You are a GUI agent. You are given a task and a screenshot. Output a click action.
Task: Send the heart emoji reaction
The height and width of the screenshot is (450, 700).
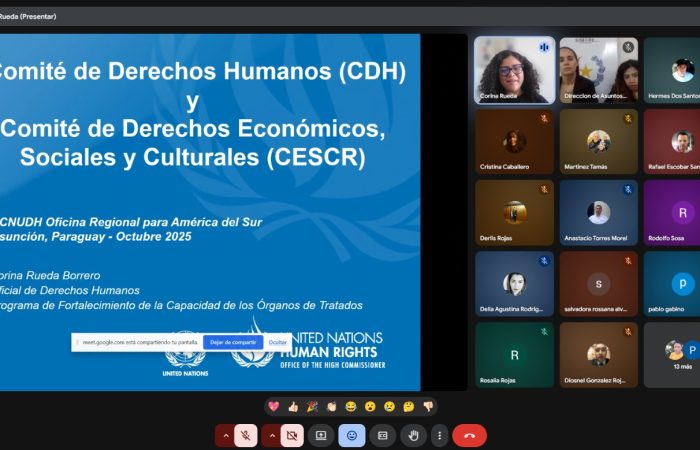pyautogui.click(x=273, y=406)
